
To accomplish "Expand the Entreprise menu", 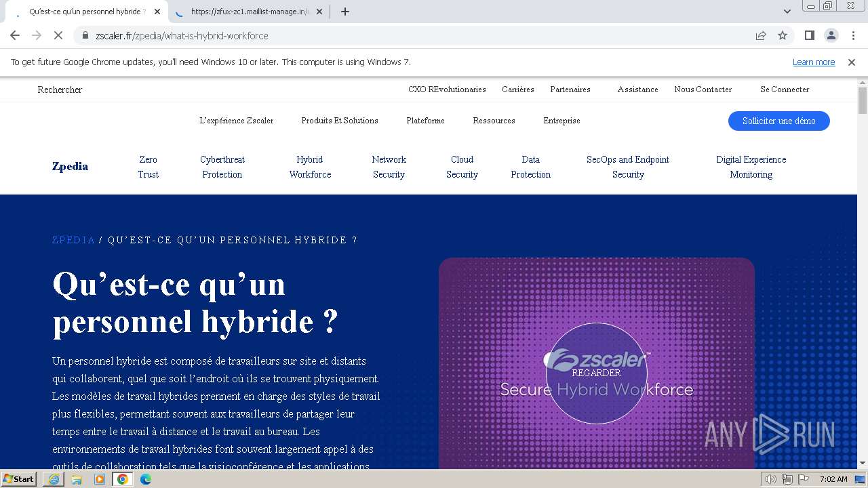I will [561, 121].
